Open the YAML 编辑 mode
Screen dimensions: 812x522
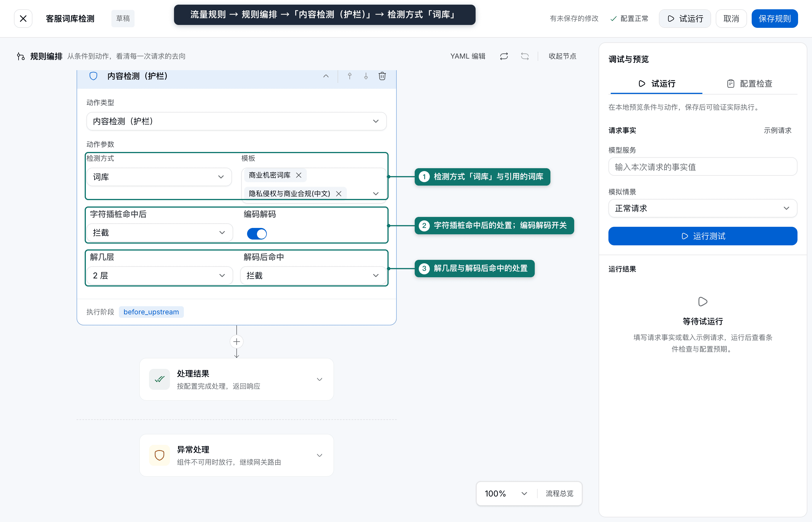468,56
